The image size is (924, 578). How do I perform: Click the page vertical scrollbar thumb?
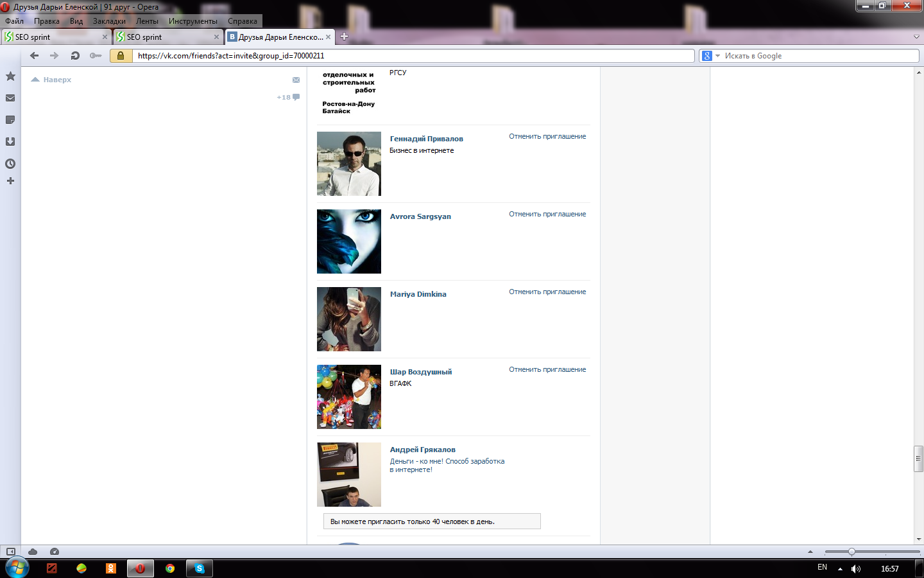pos(919,459)
